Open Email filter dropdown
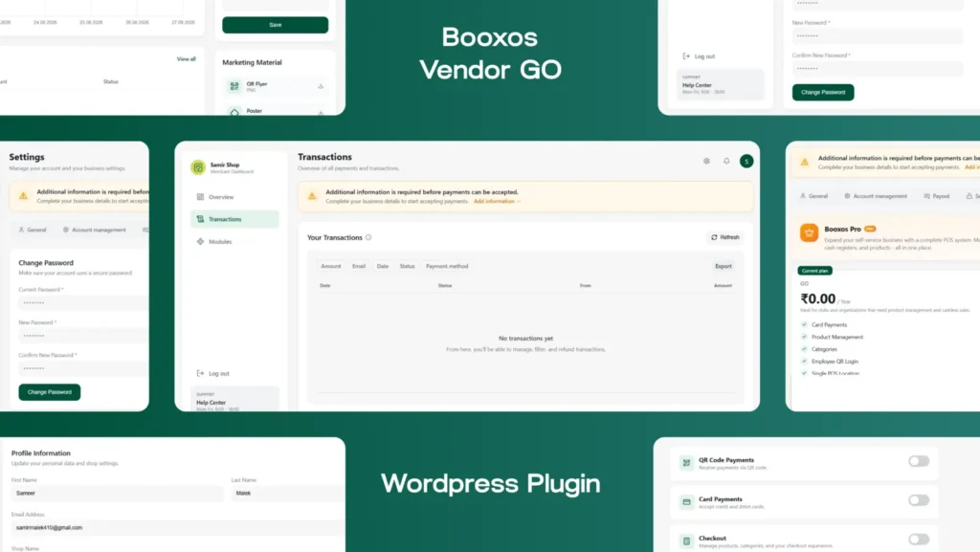The width and height of the screenshot is (980, 552). click(359, 266)
